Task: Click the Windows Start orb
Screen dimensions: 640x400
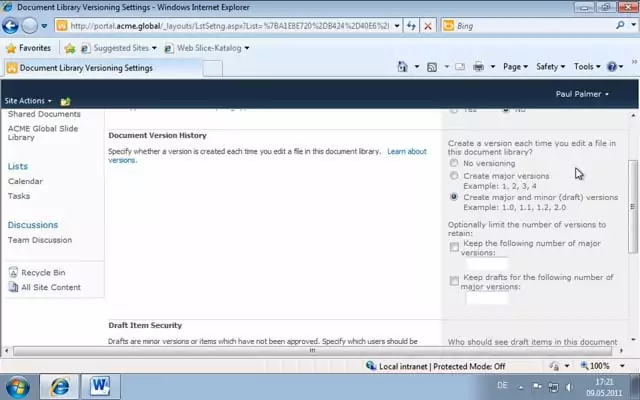Action: tap(18, 387)
